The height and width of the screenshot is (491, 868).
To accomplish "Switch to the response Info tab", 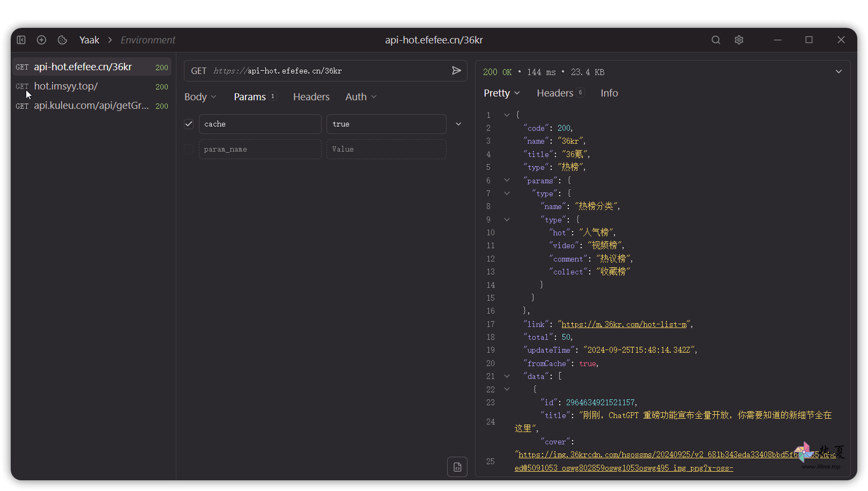I will point(609,93).
